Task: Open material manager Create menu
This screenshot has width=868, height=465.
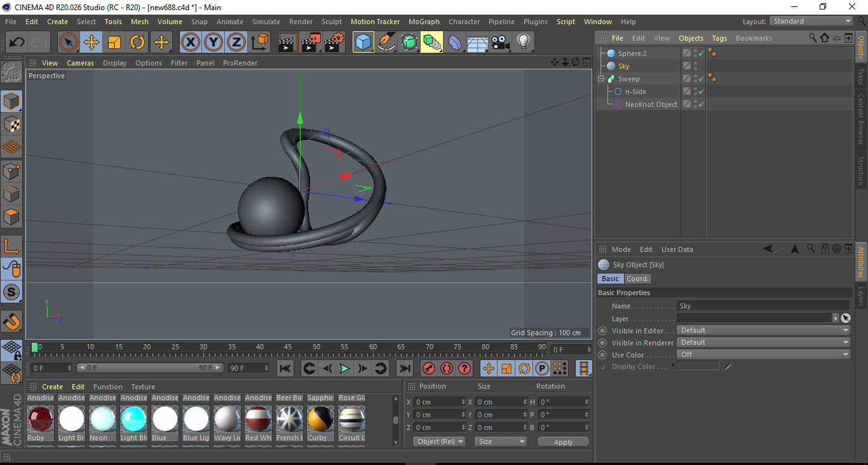Action: coord(53,387)
